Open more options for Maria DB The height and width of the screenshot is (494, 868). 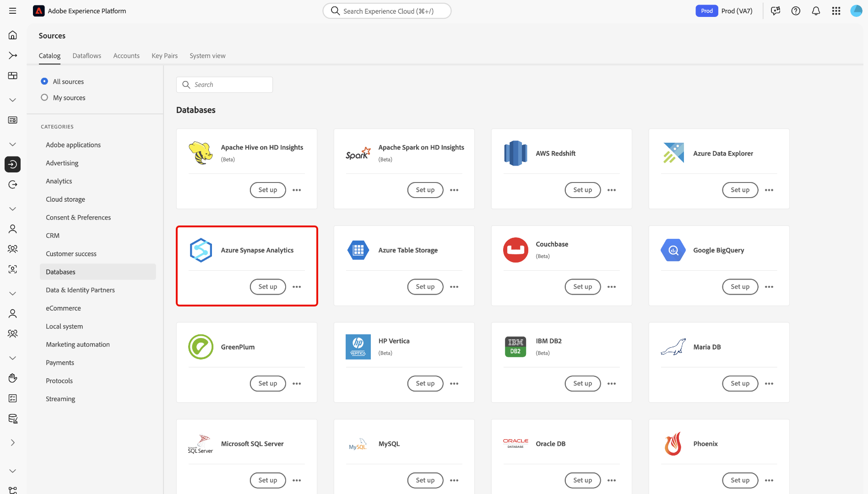tap(769, 383)
